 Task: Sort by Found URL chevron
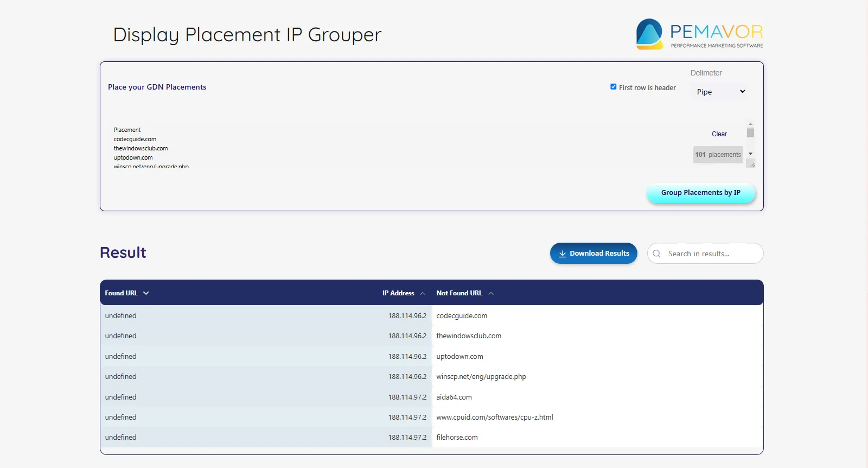pos(146,293)
